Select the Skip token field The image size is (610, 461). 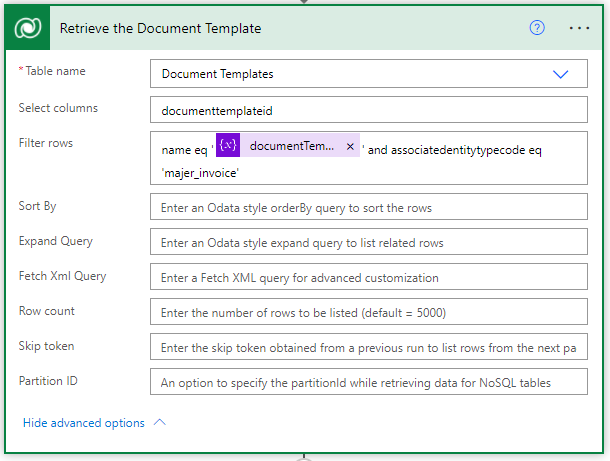(368, 347)
